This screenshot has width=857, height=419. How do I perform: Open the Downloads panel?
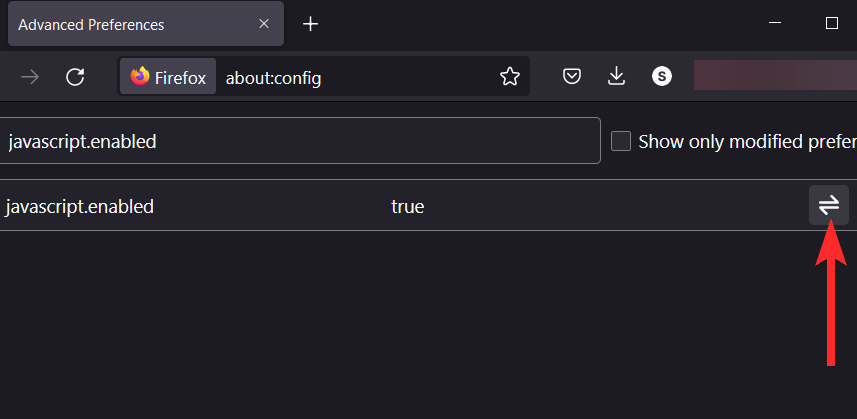[617, 77]
